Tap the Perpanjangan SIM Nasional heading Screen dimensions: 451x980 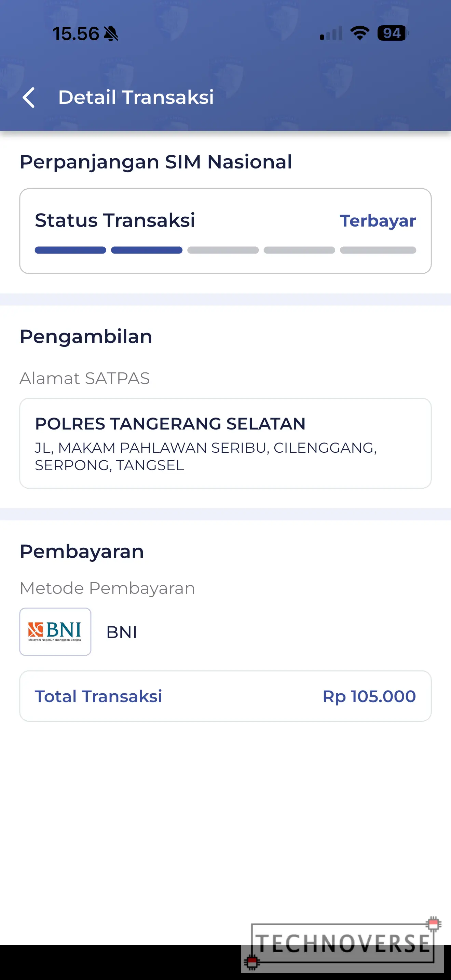[156, 162]
